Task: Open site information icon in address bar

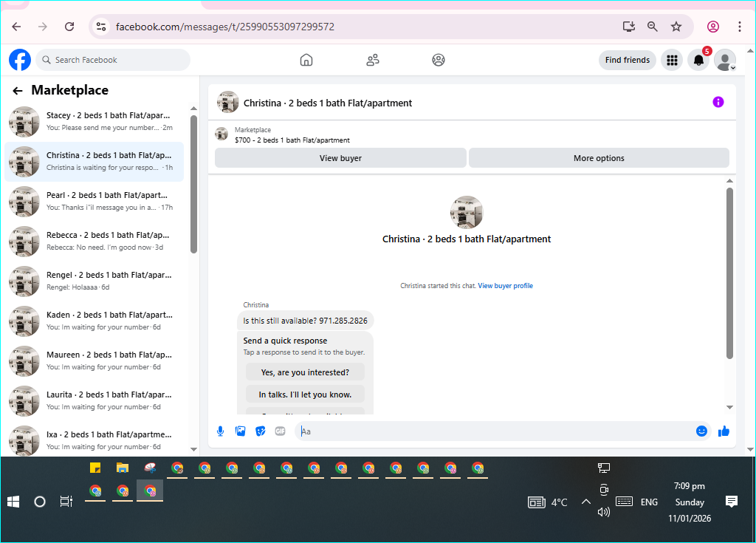Action: (100, 27)
